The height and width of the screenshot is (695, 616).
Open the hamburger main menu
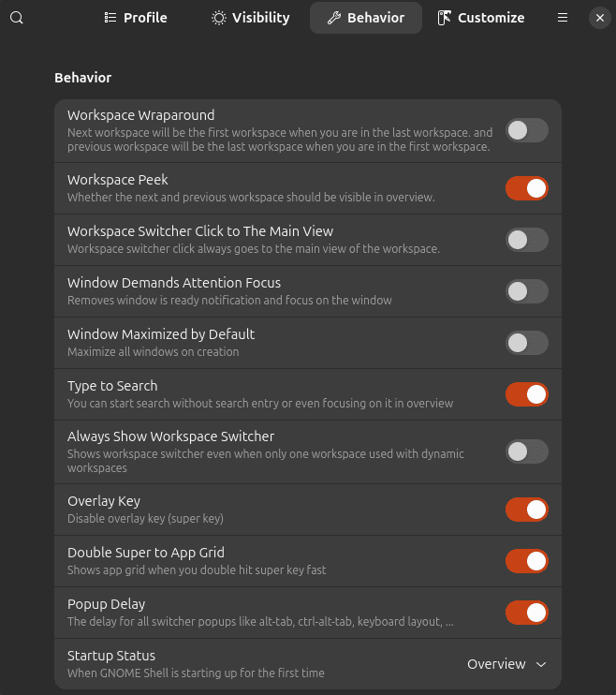click(563, 18)
